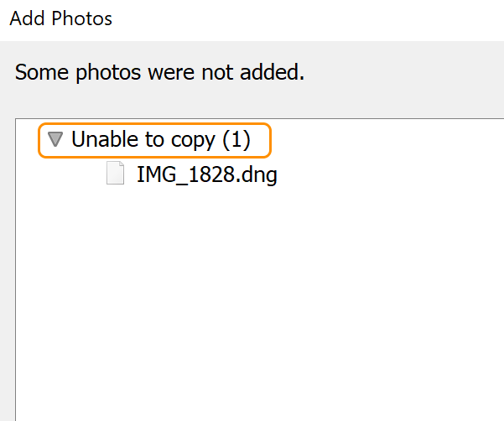504x421 pixels.
Task: Highlight the IMG_1828.dng filename text
Action: click(206, 175)
